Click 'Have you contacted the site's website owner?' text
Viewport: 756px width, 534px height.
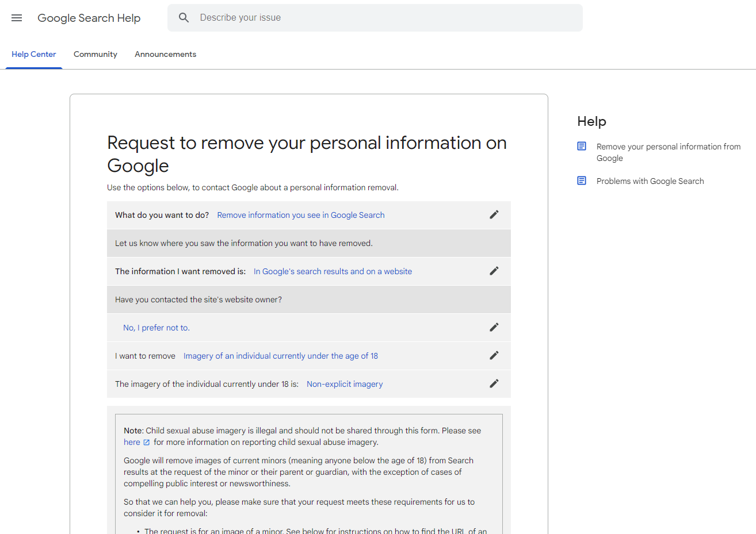(198, 299)
